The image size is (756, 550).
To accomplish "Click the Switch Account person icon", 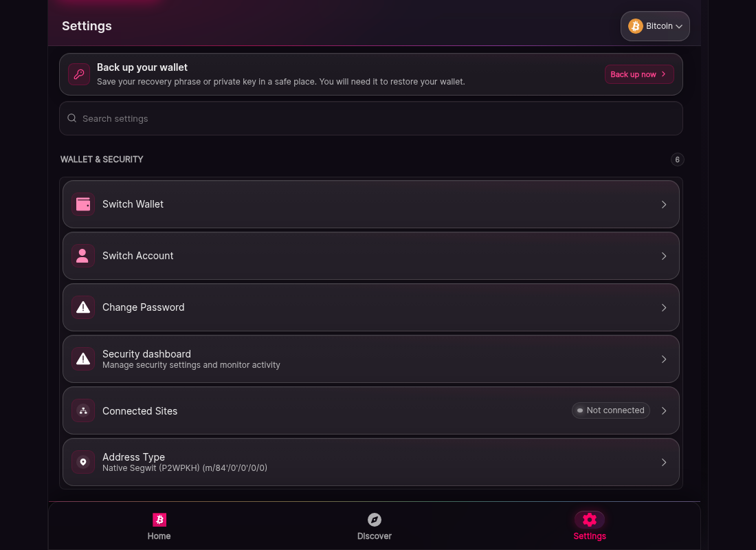I will [x=83, y=256].
